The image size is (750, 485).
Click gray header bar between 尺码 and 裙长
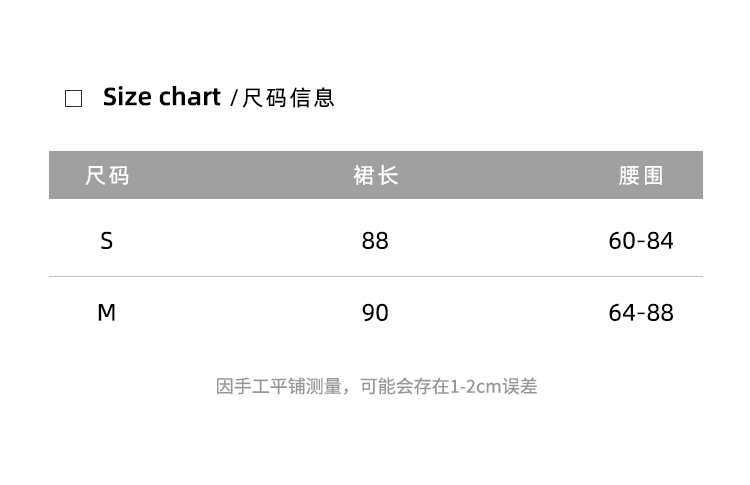[x=240, y=176]
